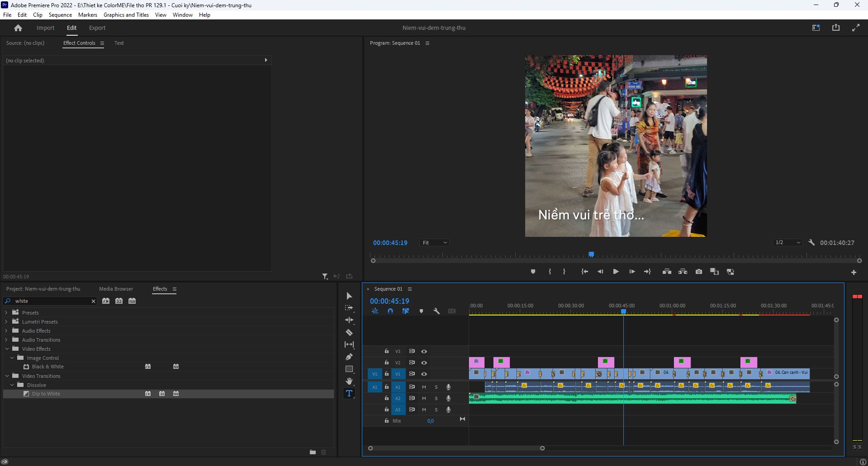Image resolution: width=868 pixels, height=466 pixels.
Task: Switch to the Media Browser tab
Action: coord(116,289)
